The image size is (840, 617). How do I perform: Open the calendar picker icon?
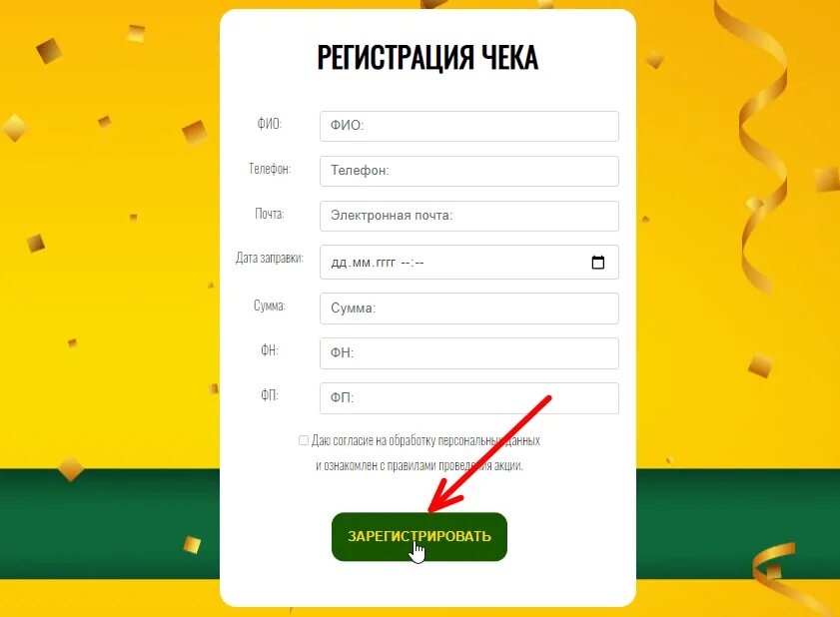pos(598,262)
